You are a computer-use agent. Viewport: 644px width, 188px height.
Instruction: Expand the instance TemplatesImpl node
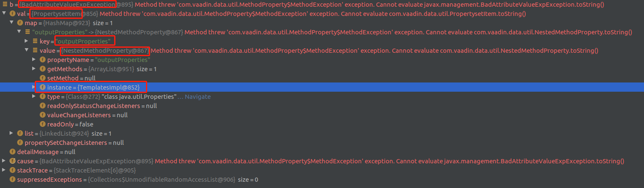(34, 88)
